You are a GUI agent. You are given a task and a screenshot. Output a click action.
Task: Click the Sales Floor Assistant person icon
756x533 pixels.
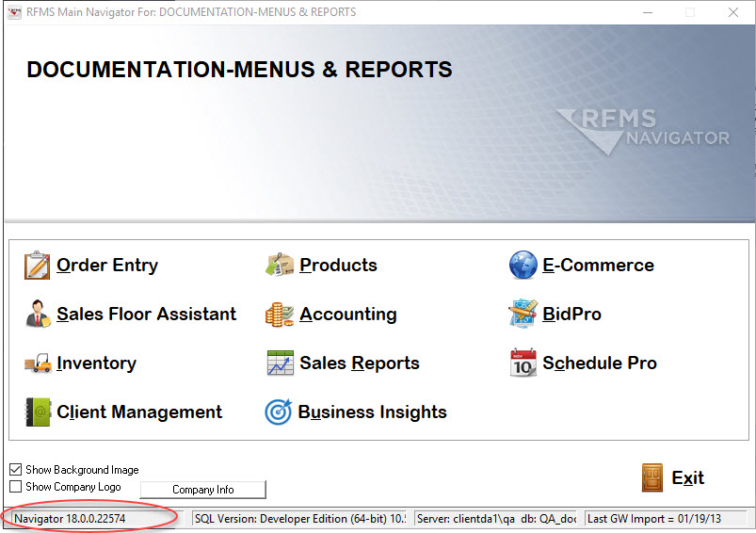(38, 314)
